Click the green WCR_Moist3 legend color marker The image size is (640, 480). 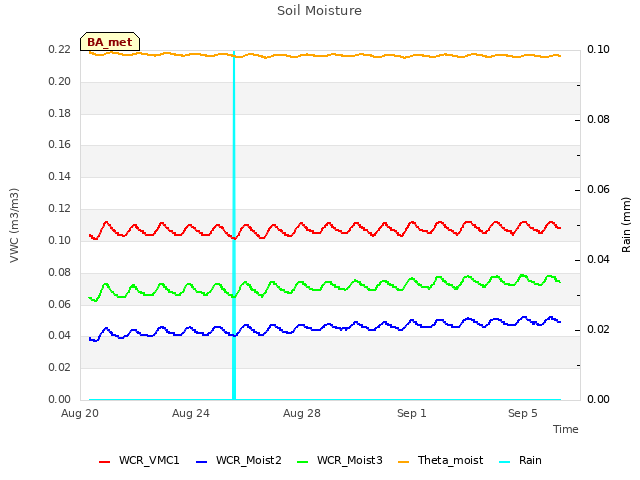[302, 462]
